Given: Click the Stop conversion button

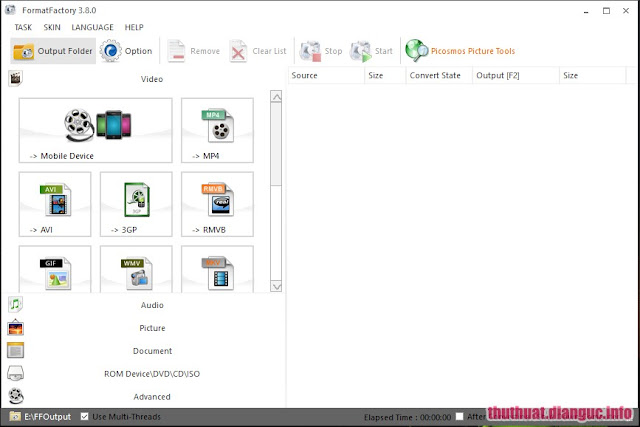Looking at the screenshot, I should coord(321,51).
